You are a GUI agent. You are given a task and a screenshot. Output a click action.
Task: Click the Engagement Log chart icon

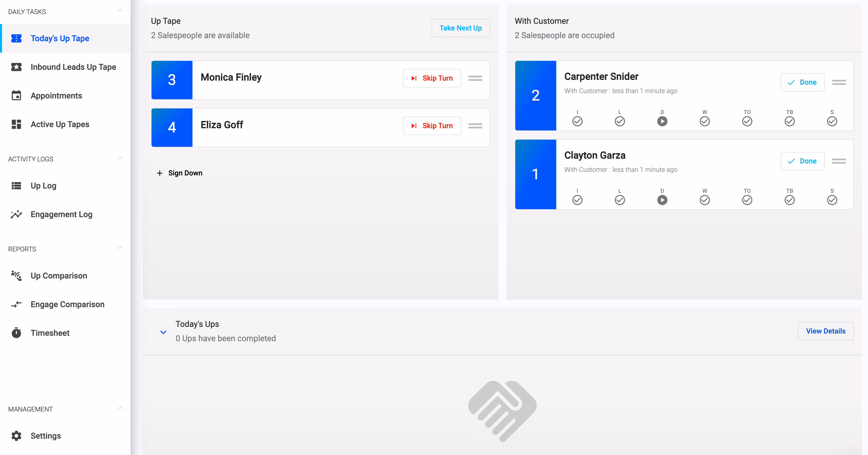(16, 214)
